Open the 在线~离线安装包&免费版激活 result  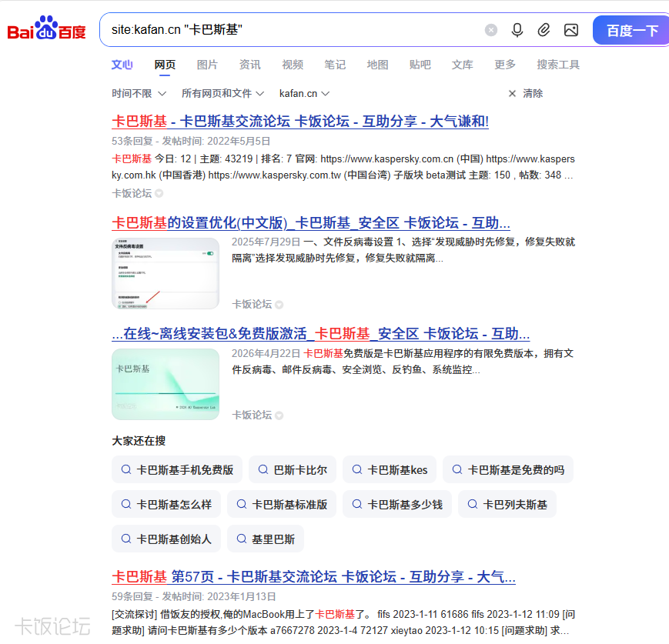click(x=320, y=333)
